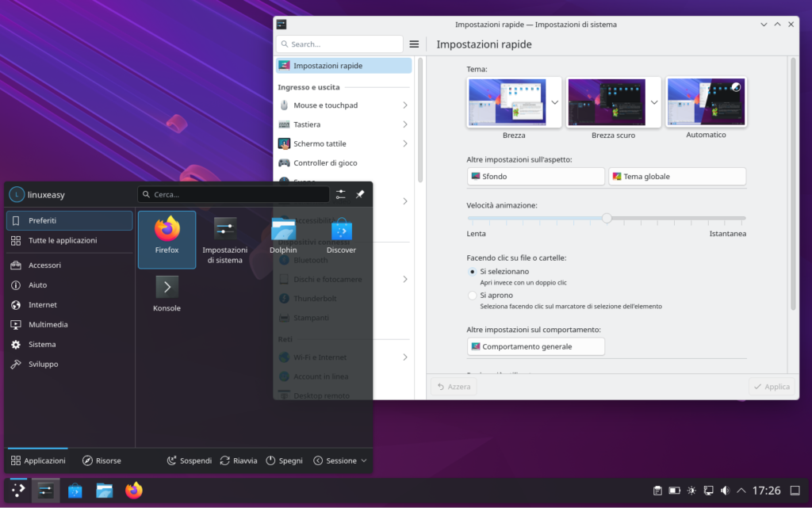Launch Konsole from favorites

(x=167, y=292)
